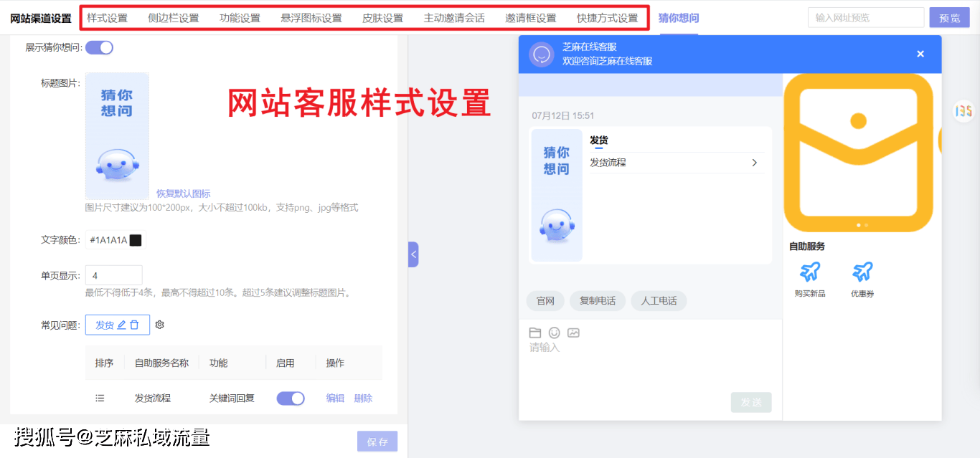This screenshot has height=458, width=980.
Task: Switch to 侧边栏设置 tab
Action: tap(174, 19)
